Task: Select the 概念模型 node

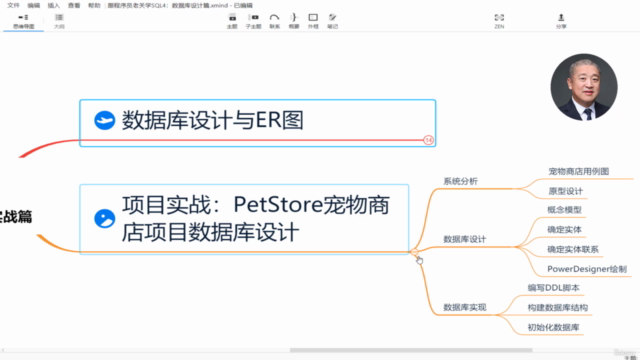Action: click(x=564, y=210)
